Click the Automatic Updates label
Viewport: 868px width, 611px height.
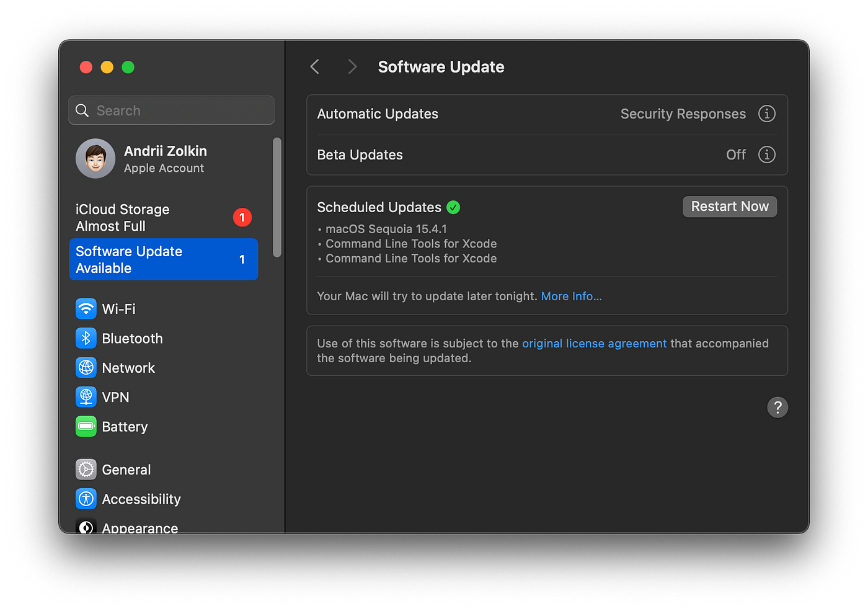coord(378,114)
